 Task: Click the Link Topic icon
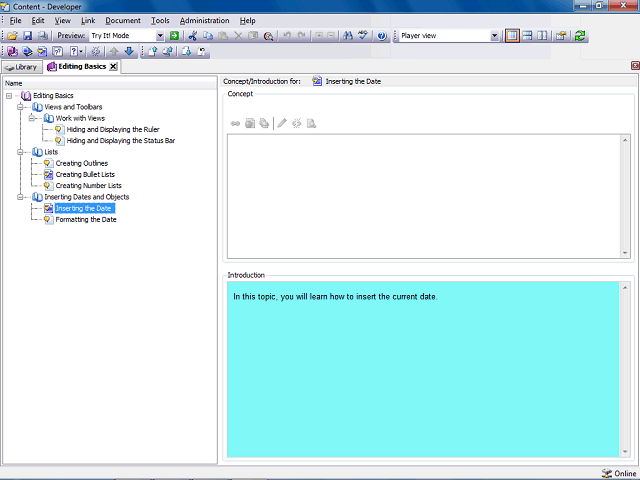(42, 51)
